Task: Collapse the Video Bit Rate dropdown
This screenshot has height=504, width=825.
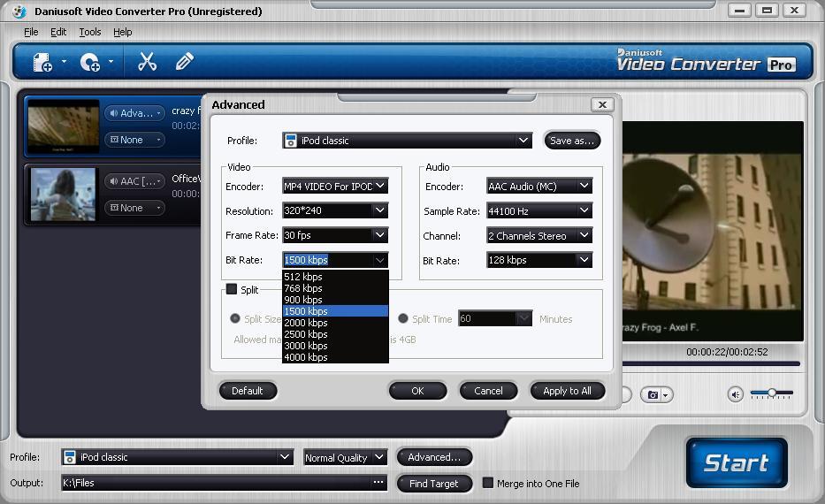Action: 380,260
